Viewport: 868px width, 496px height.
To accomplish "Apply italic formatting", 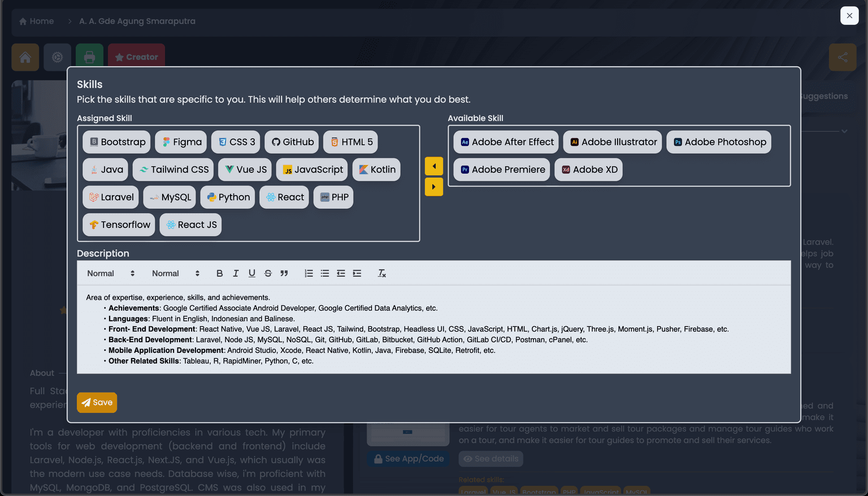I will pyautogui.click(x=236, y=273).
